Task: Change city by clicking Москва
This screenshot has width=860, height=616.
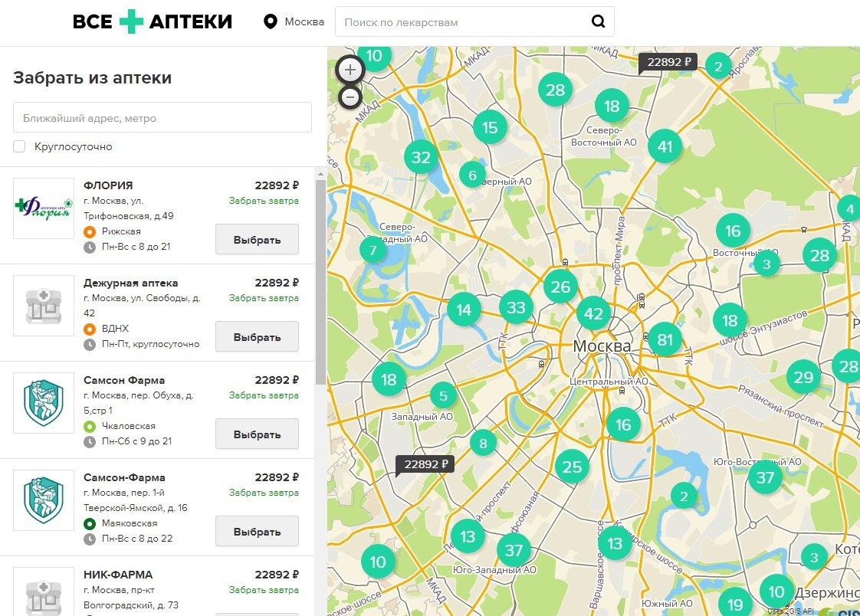Action: click(304, 22)
